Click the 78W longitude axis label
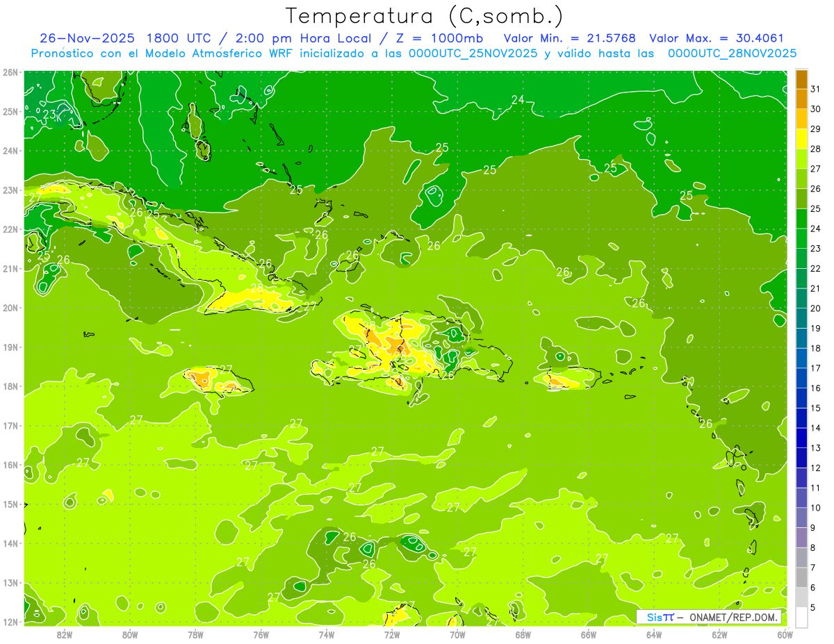This screenshot has width=834, height=644. click(195, 634)
